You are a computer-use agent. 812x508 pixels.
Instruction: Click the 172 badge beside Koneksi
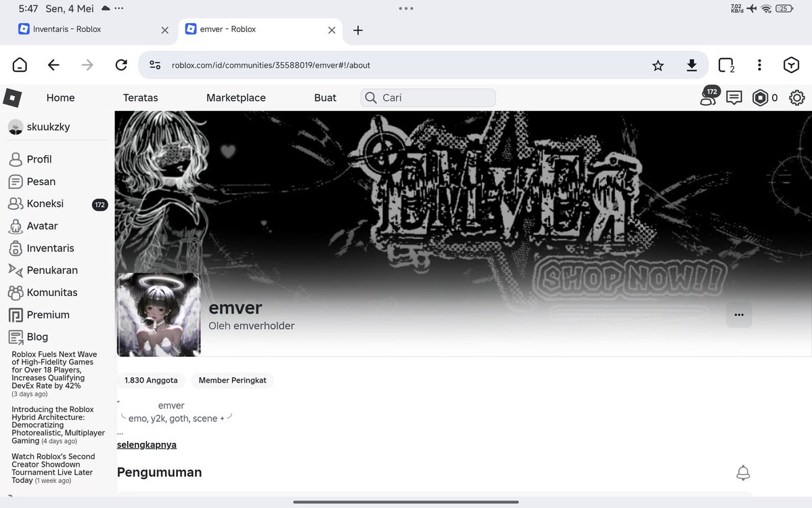click(x=99, y=205)
